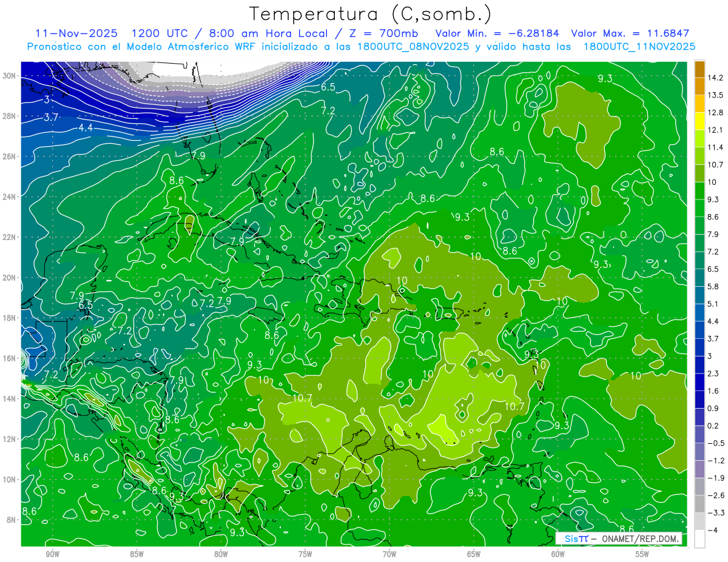Screen dimensions: 728x562
Task: Click the 5.8 value on the color scale
Action: click(x=713, y=287)
